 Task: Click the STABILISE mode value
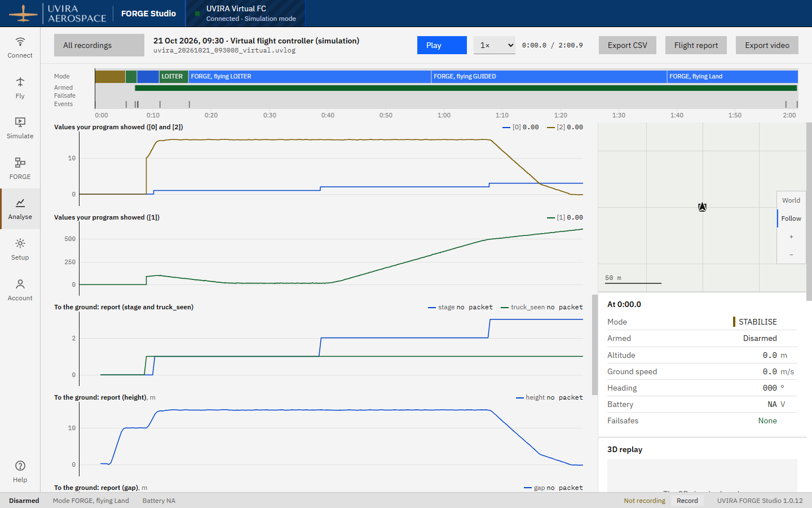758,322
